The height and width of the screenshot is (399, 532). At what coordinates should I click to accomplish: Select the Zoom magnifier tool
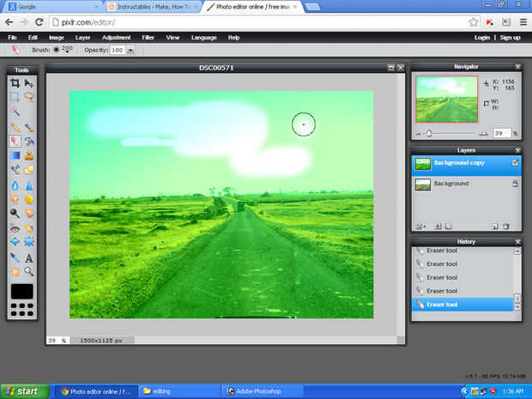click(29, 271)
